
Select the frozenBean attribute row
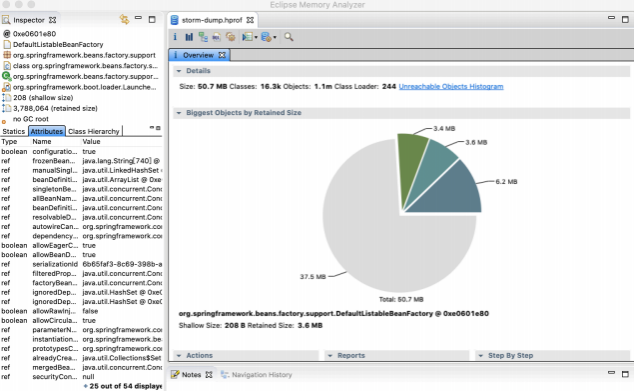coord(81,161)
